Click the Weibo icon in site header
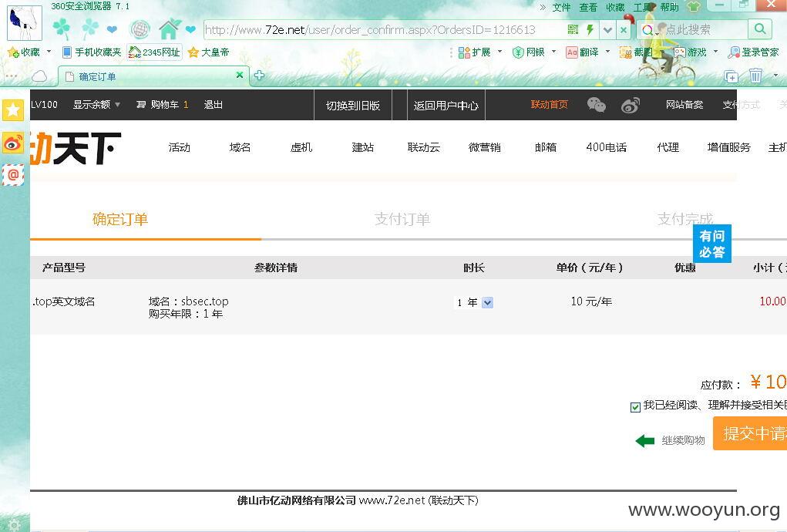This screenshot has width=787, height=532. point(631,105)
